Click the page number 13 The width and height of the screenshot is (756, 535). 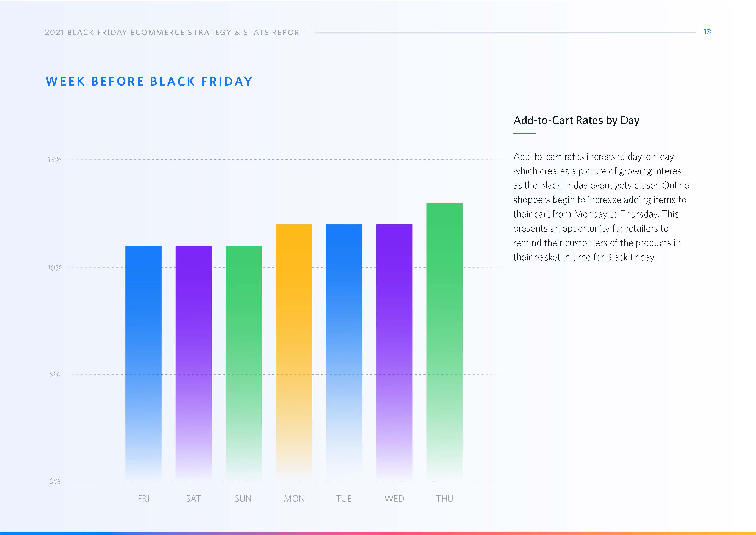[x=707, y=32]
